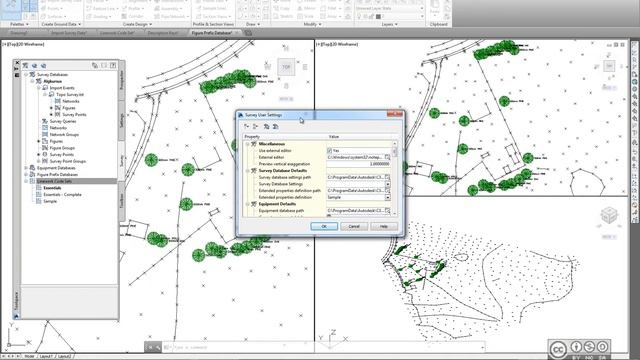Click the ViewCube in top-right viewport
Viewport: 640px width, 360px height.
coord(609,66)
